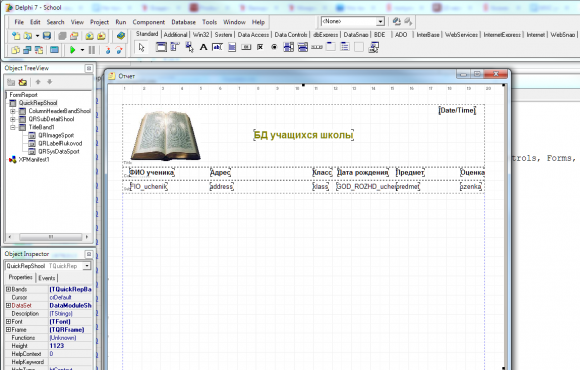The image size is (580, 370).
Task: Expand the ColumnHeaderBandShool tree node
Action: click(13, 111)
